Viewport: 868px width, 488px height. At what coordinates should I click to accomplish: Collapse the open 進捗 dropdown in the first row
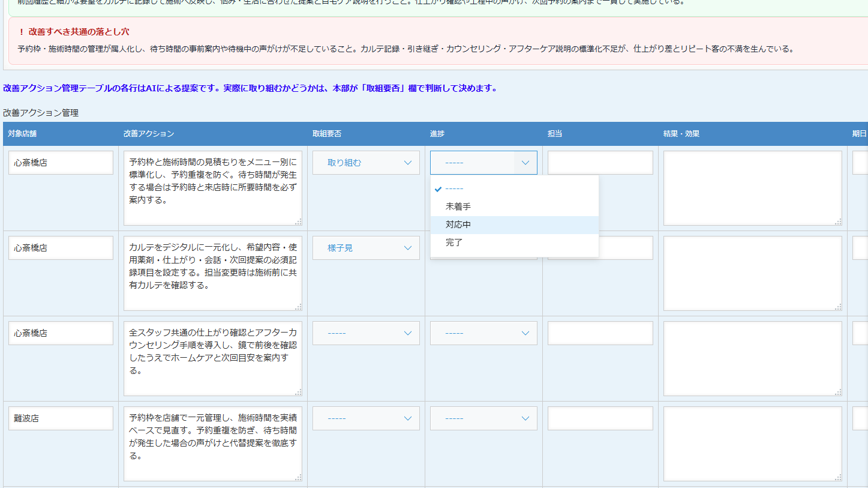483,163
